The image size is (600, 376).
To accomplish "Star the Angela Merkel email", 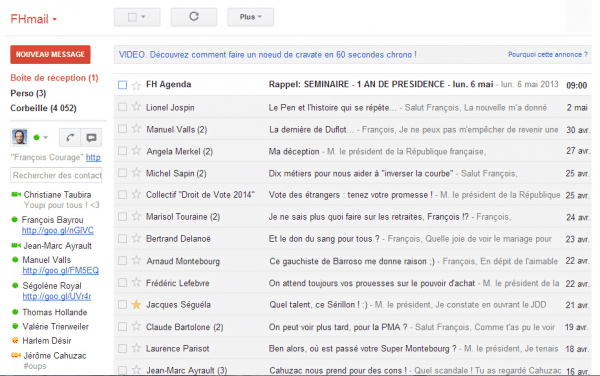I will point(136,151).
